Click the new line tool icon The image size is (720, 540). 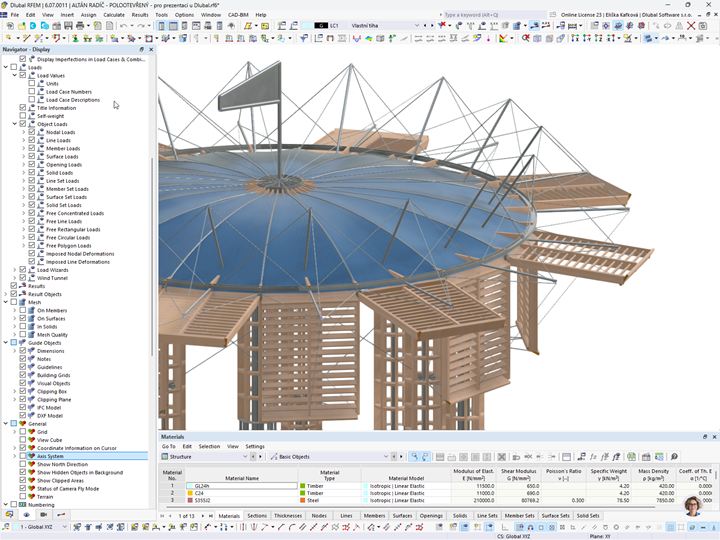[26, 38]
